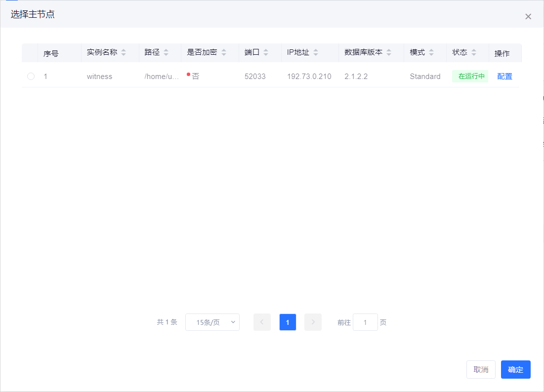
Task: Sort by 状态 column sort arrows
Action: [474, 52]
